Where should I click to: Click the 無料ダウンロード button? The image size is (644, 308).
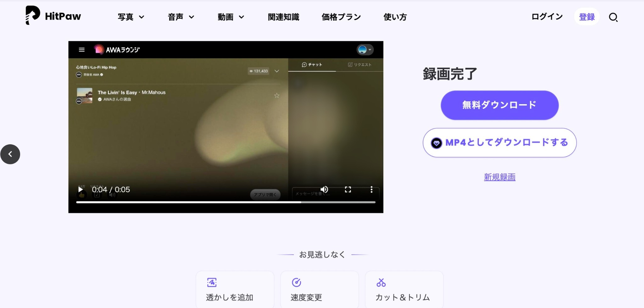499,105
